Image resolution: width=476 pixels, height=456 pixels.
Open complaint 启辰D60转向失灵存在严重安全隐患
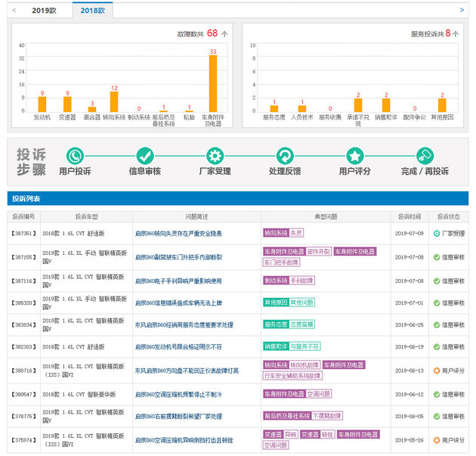(178, 234)
